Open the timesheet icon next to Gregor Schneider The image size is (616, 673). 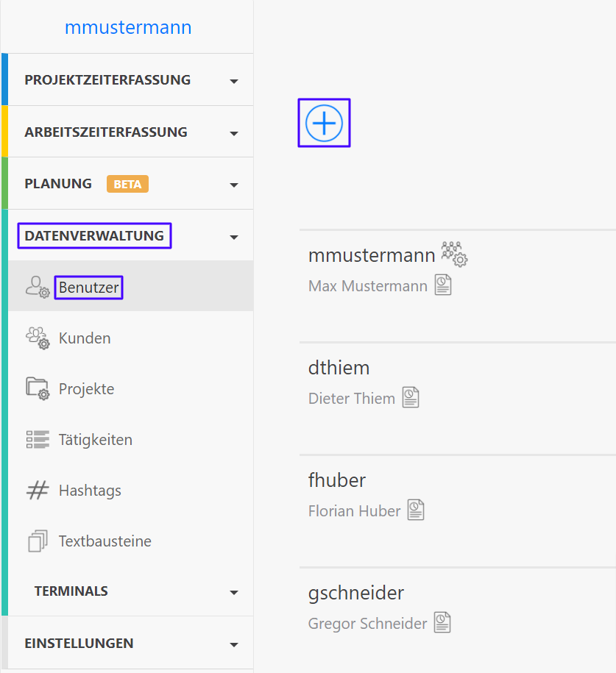coord(442,622)
